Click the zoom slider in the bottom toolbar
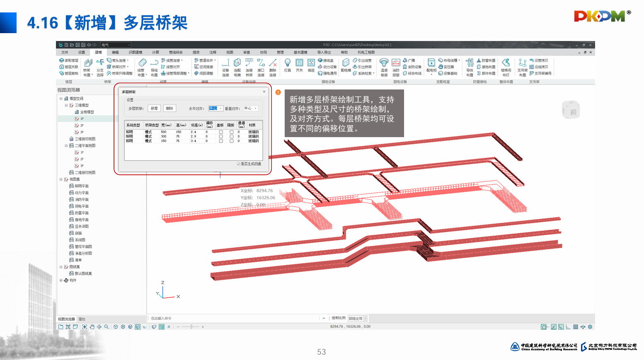The width and height of the screenshot is (644, 360). point(191,327)
